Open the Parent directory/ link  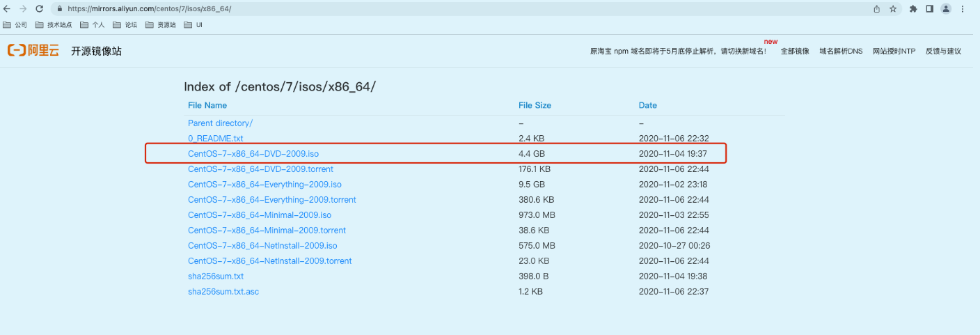[x=220, y=123]
